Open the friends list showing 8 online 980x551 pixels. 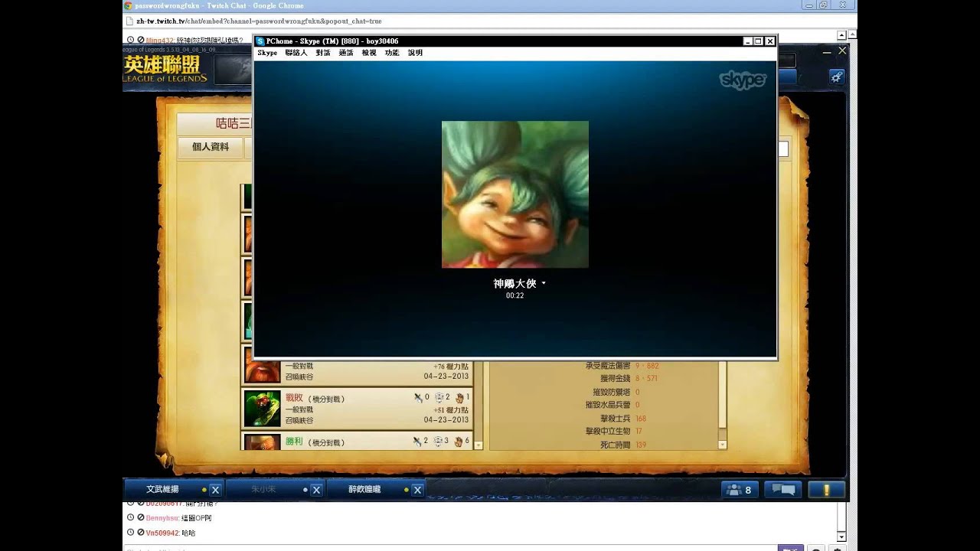[739, 490]
